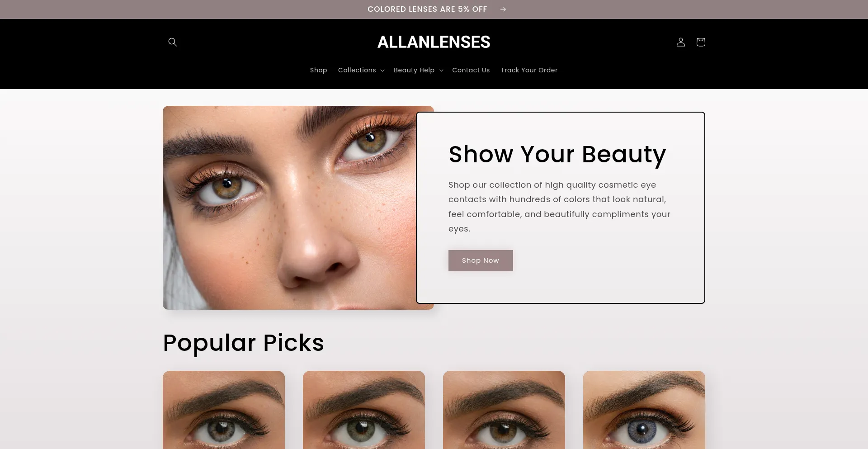This screenshot has height=449, width=868.
Task: Open Track Your Order link
Action: pyautogui.click(x=529, y=70)
